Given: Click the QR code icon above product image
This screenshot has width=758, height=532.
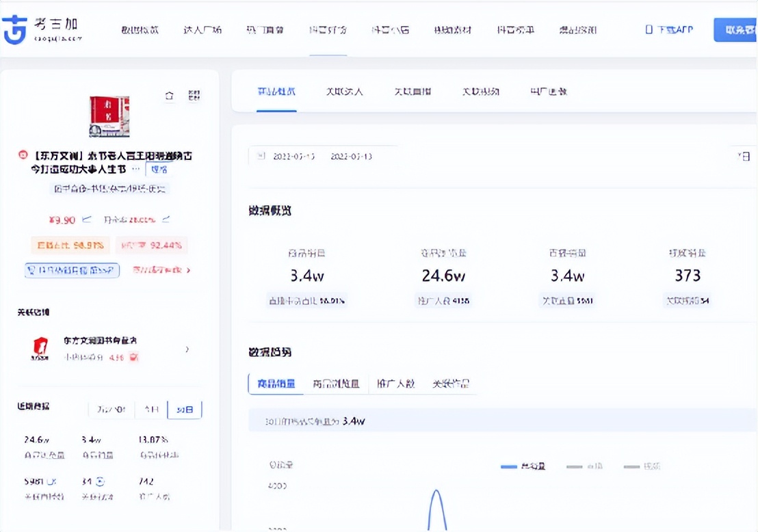Looking at the screenshot, I should (x=194, y=95).
